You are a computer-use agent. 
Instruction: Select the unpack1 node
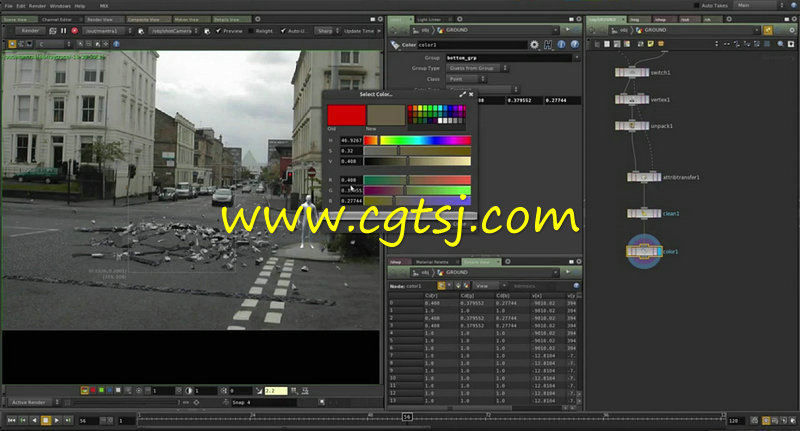[x=632, y=125]
